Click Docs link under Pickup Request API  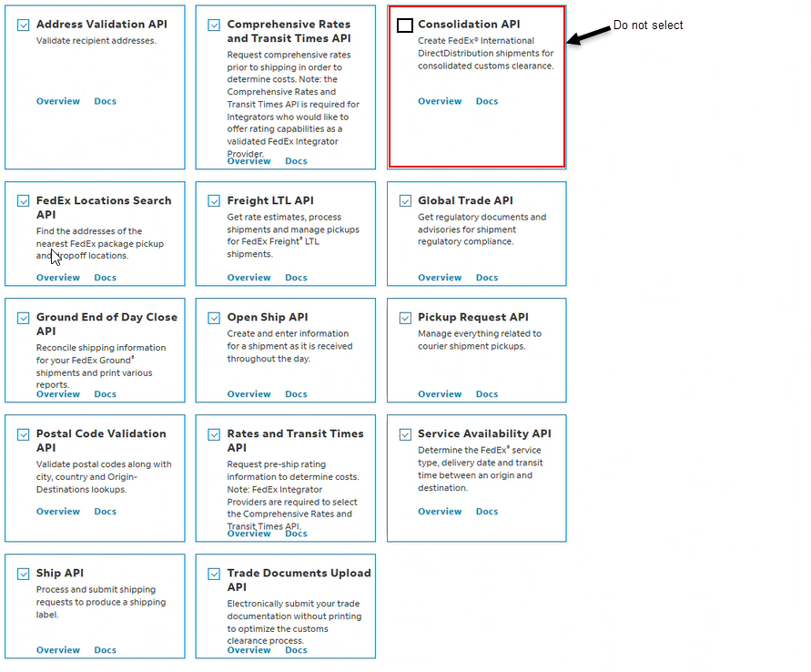click(x=487, y=394)
